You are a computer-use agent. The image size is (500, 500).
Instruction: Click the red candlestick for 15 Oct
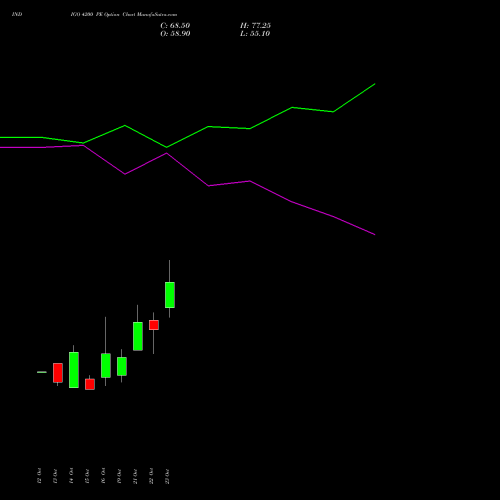90,384
